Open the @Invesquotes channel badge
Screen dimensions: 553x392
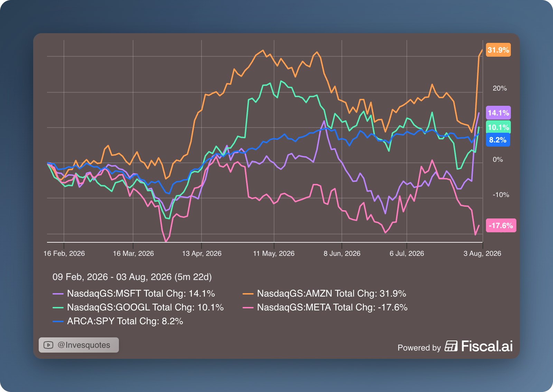[x=79, y=345]
